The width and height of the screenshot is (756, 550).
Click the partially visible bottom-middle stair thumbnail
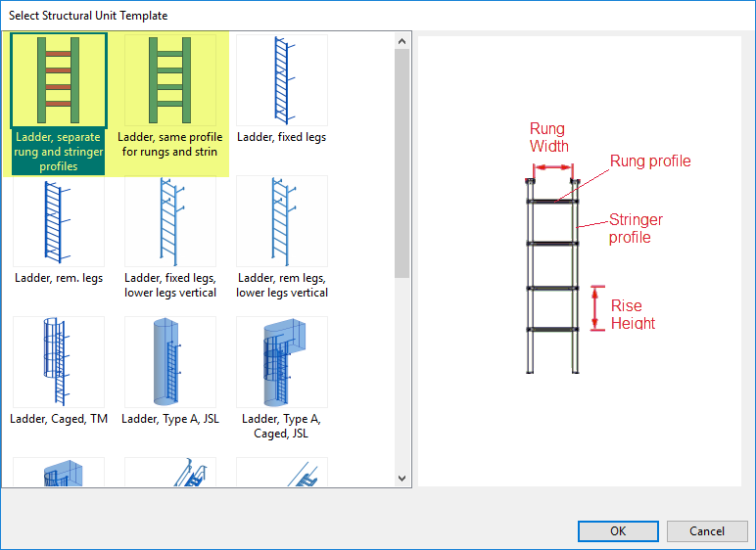170,472
